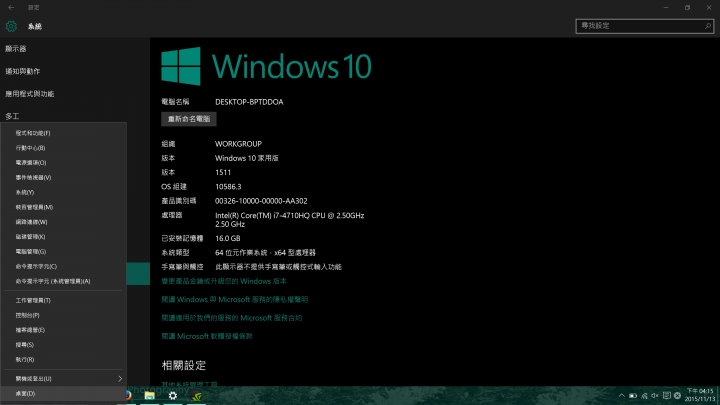
Task: Open 檔案總管(E) from the menu
Action: 63,330
